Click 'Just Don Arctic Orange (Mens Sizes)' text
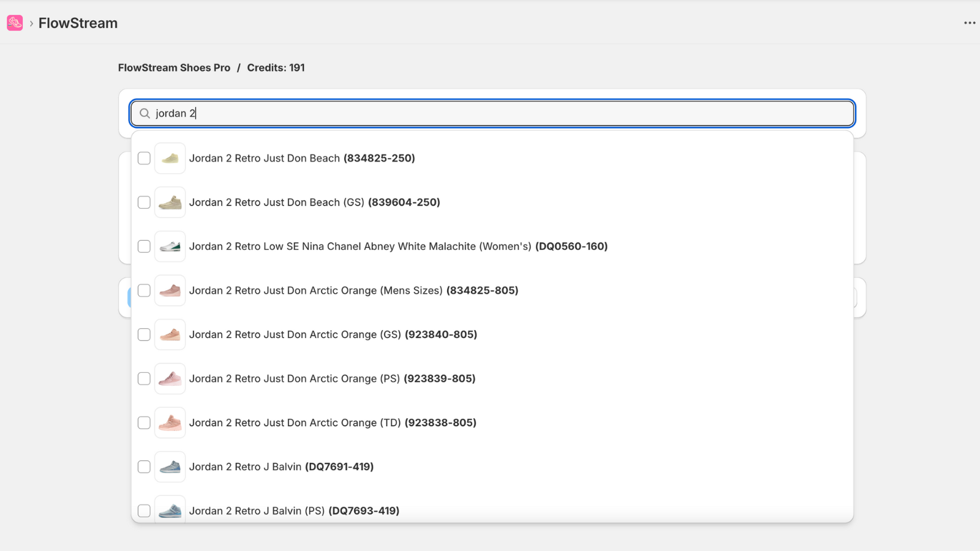980x551 pixels. (353, 290)
